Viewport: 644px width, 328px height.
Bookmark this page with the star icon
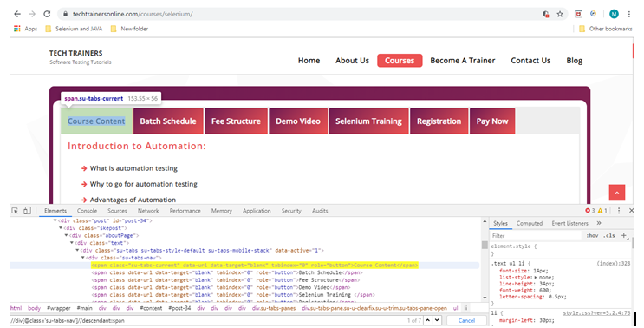[x=560, y=14]
